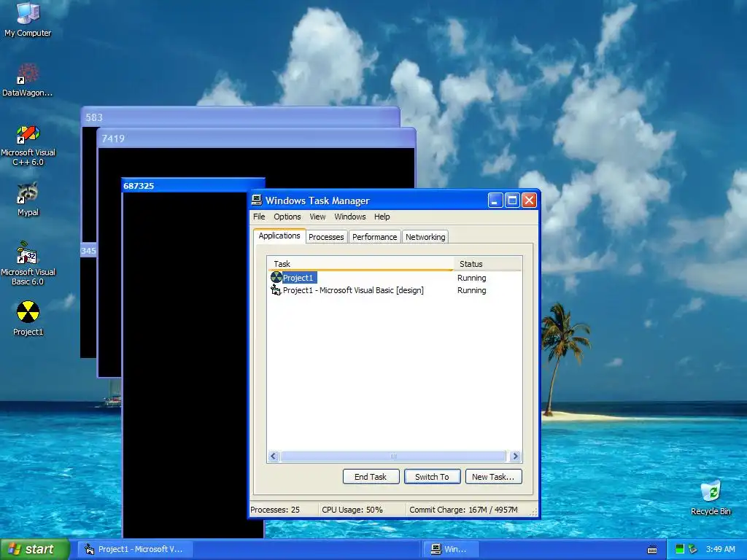Image resolution: width=747 pixels, height=560 pixels.
Task: Click radiation icon beside Project1 task
Action: pyautogui.click(x=276, y=278)
